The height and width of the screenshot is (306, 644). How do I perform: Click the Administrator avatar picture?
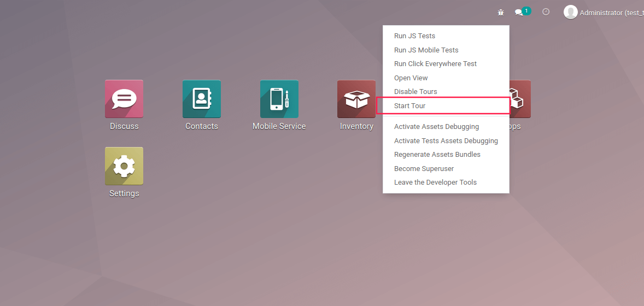(x=571, y=13)
